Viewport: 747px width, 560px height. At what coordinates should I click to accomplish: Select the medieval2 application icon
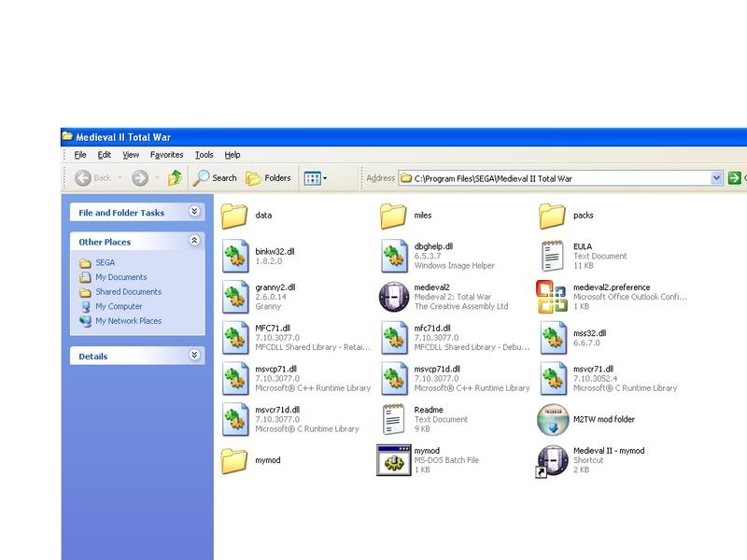394,297
